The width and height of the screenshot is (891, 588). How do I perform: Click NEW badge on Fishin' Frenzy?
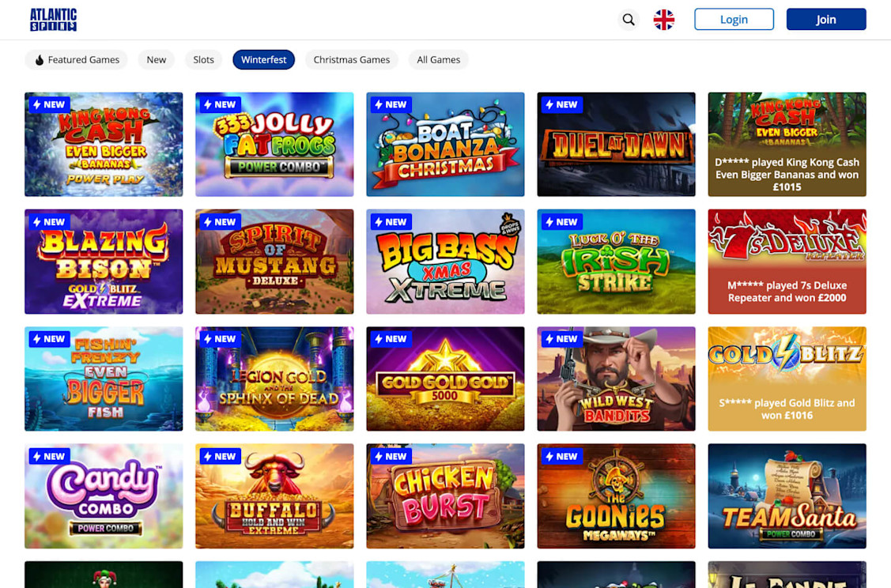pyautogui.click(x=50, y=339)
